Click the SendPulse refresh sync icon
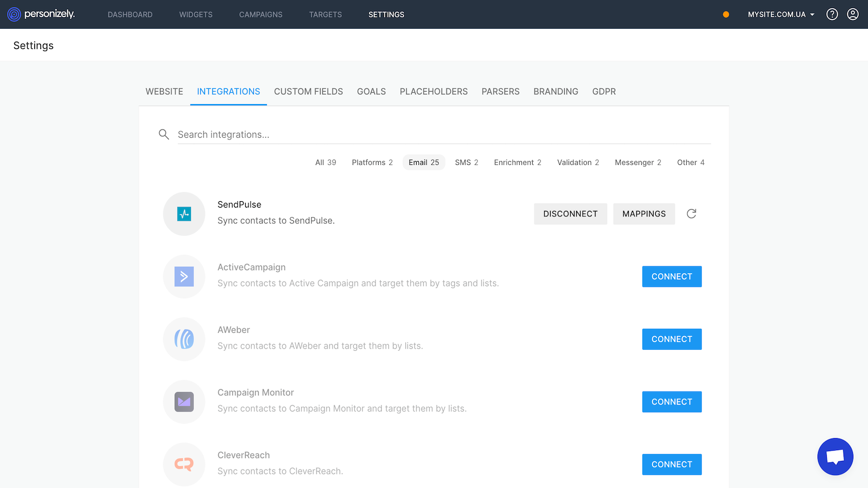Image resolution: width=868 pixels, height=488 pixels. pyautogui.click(x=691, y=214)
